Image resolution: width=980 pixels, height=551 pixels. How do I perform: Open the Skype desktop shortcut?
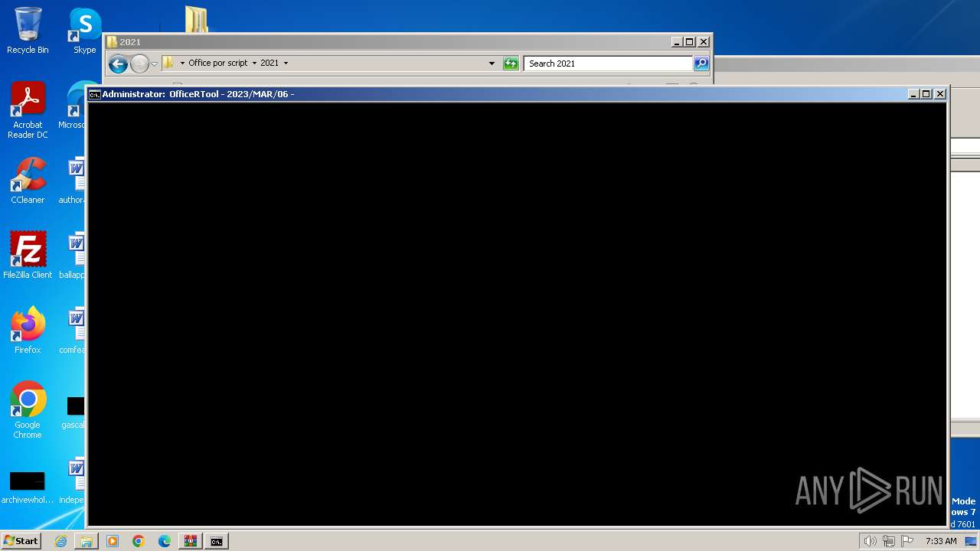click(x=85, y=31)
